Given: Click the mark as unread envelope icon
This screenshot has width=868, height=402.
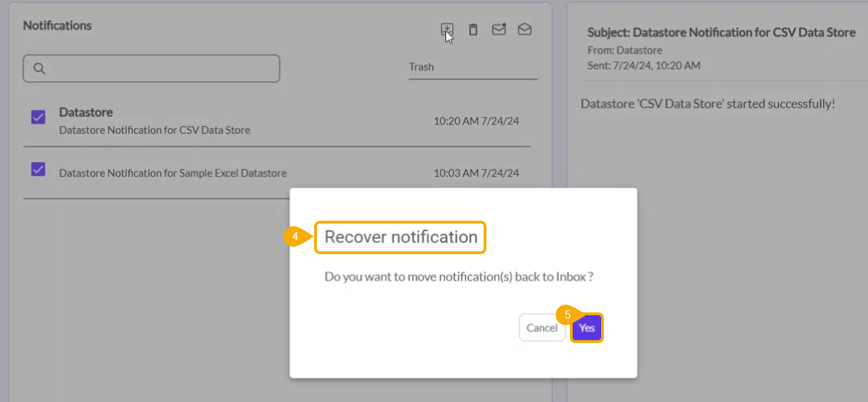Looking at the screenshot, I should pos(498,29).
